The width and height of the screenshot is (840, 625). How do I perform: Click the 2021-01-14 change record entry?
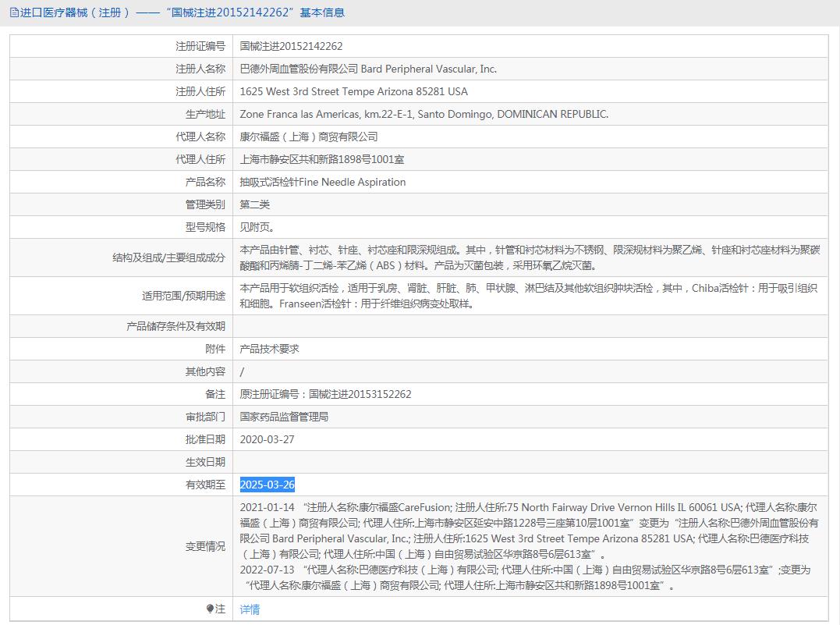click(x=530, y=531)
